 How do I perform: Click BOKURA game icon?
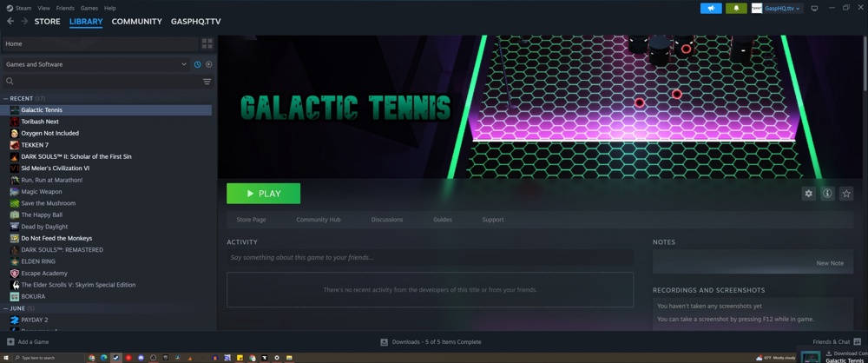click(15, 296)
